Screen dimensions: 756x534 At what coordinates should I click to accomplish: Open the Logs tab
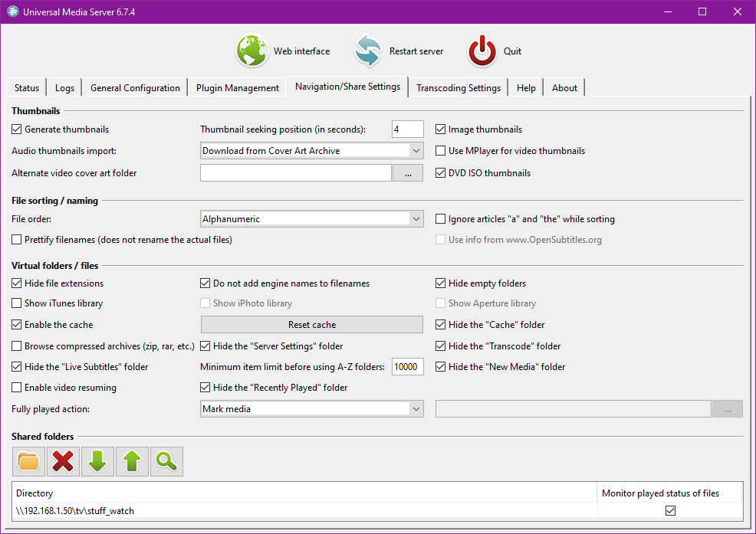pyautogui.click(x=64, y=87)
